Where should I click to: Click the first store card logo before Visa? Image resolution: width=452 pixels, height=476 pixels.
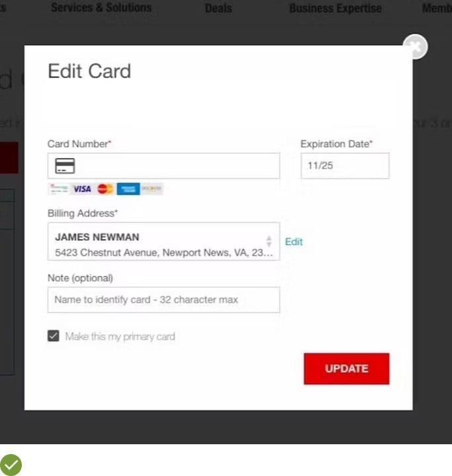tap(59, 189)
